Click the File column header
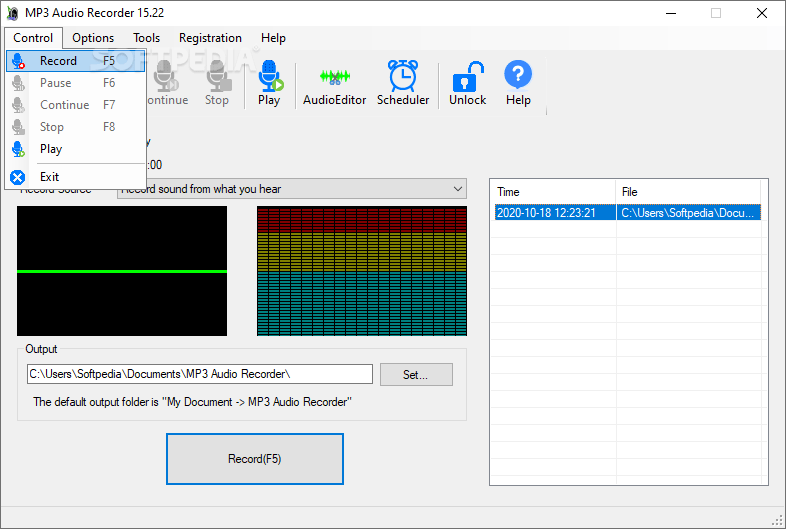Viewport: 786px width, 529px height. (688, 192)
